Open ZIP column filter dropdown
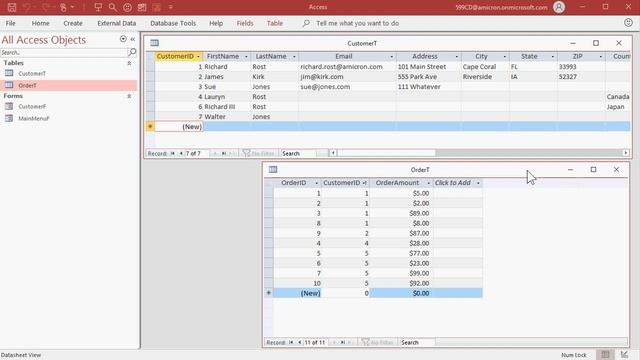Image resolution: width=640 pixels, height=360 pixels. pyautogui.click(x=601, y=56)
